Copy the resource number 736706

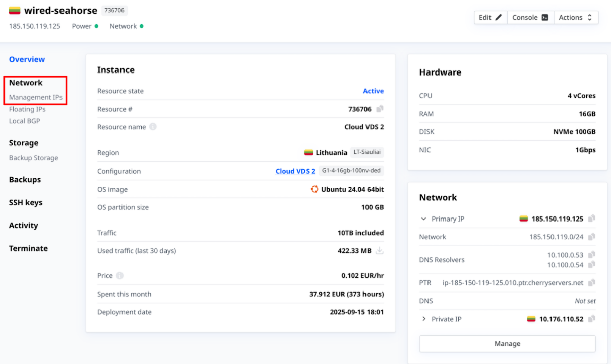click(x=380, y=109)
